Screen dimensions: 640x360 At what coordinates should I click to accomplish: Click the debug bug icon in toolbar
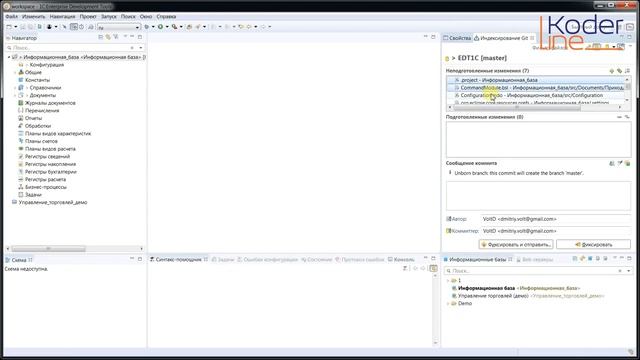point(147,27)
